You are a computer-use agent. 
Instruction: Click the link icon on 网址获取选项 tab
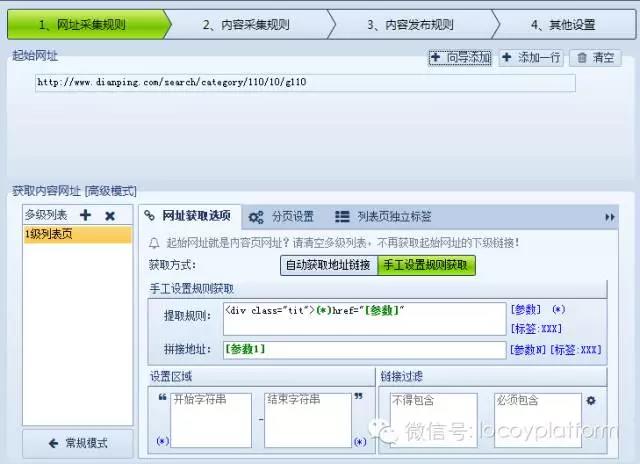coord(149,215)
